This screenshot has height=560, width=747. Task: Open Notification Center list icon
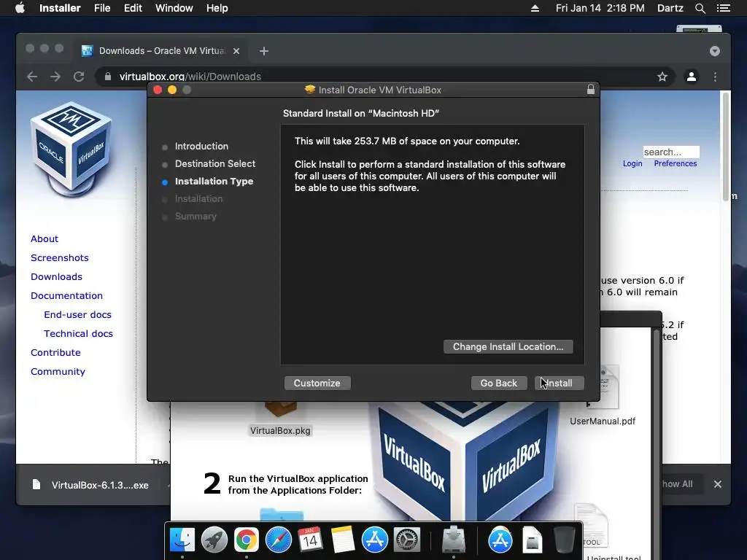(723, 8)
